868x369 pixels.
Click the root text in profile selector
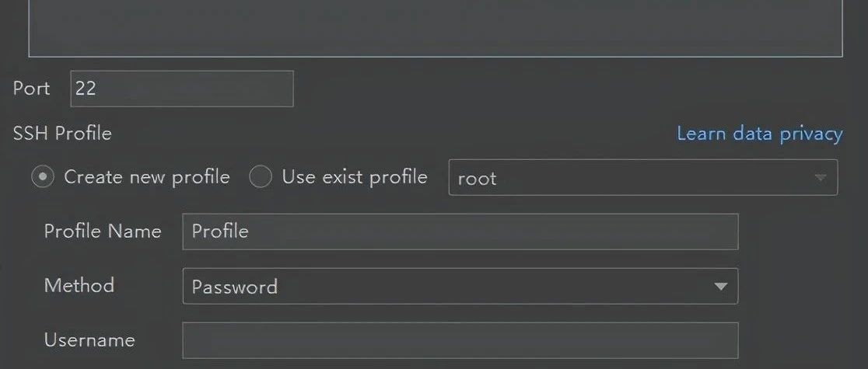click(478, 179)
